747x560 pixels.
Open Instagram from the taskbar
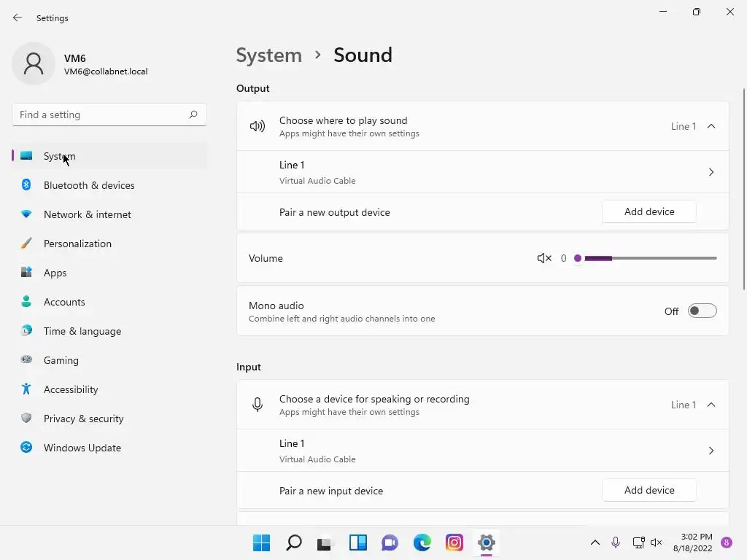454,542
